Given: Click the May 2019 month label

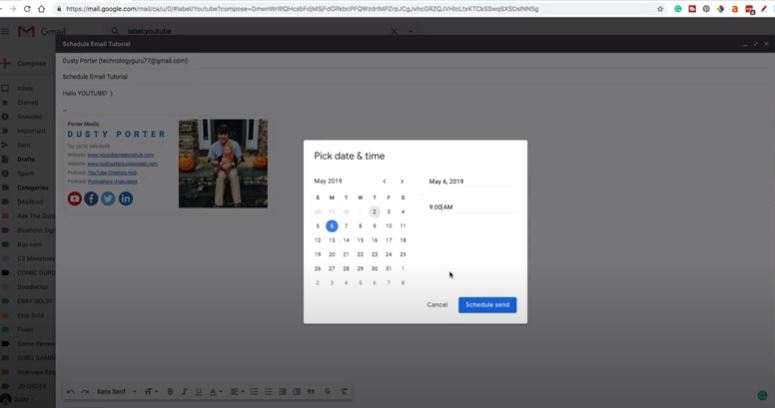Looking at the screenshot, I should point(328,181).
